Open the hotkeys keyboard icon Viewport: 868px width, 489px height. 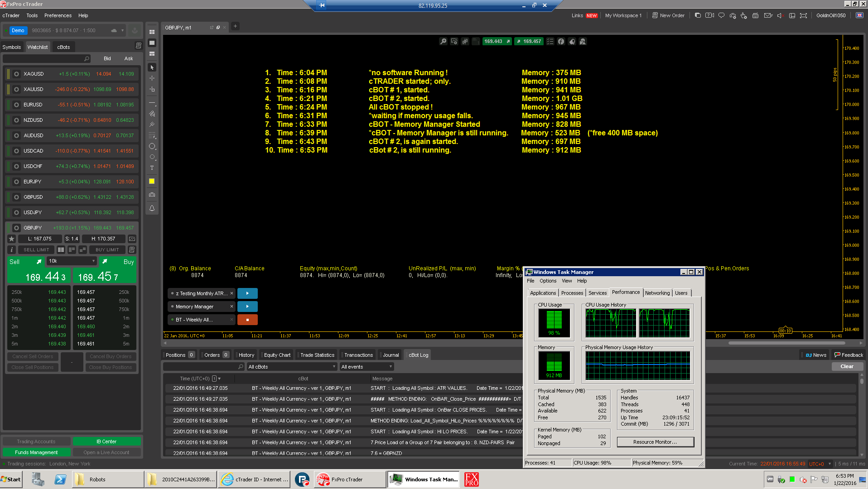[755, 15]
